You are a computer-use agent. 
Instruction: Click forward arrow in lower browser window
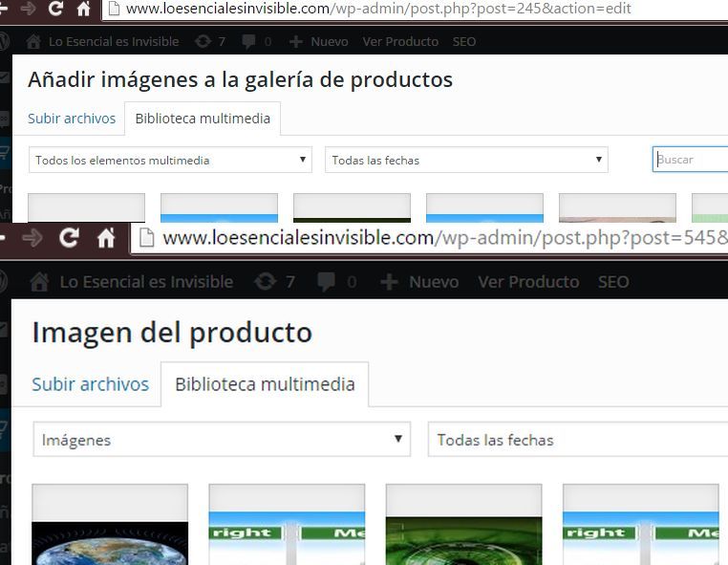(x=32, y=238)
